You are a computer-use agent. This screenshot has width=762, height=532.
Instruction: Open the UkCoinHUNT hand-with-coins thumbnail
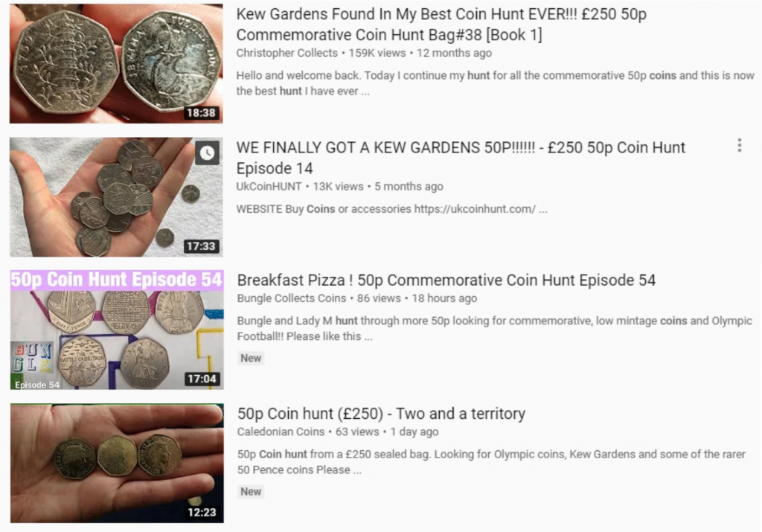pyautogui.click(x=116, y=196)
